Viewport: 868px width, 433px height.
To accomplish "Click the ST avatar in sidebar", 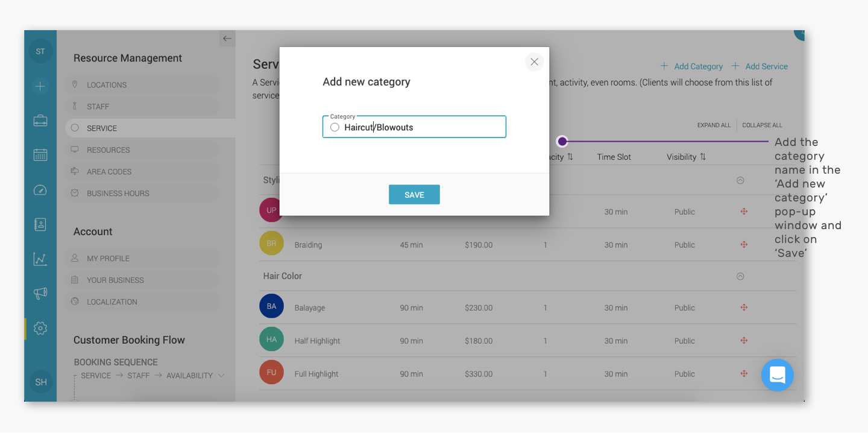I will [40, 51].
